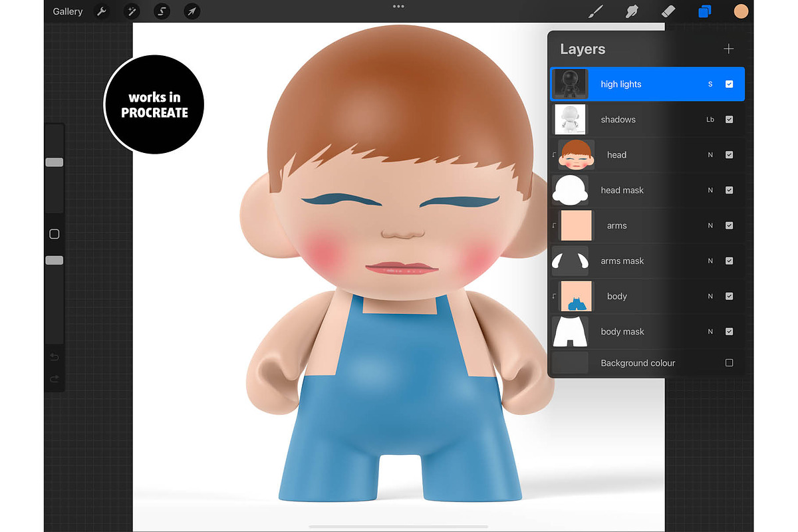Hide the arms mask layer
798x532 pixels.
(x=730, y=261)
